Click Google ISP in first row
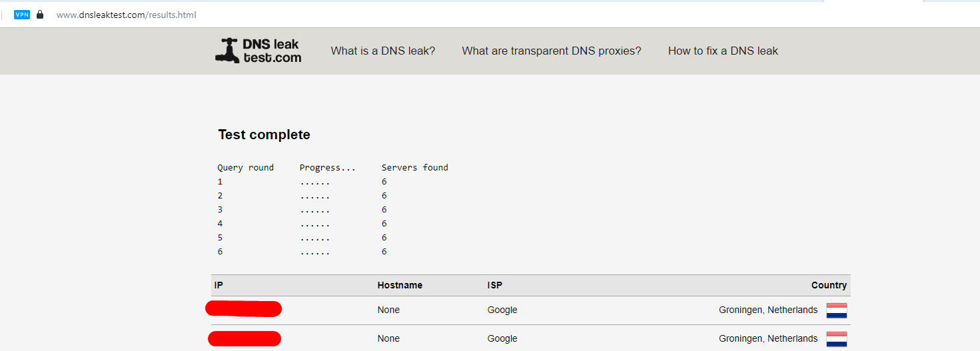Viewport: 980px width, 351px height. 502,310
